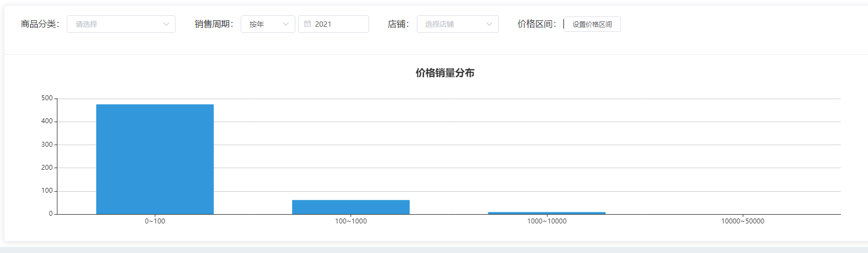868x253 pixels.
Task: Click the chevron arrow in 选择店铺 selector
Action: [x=489, y=24]
